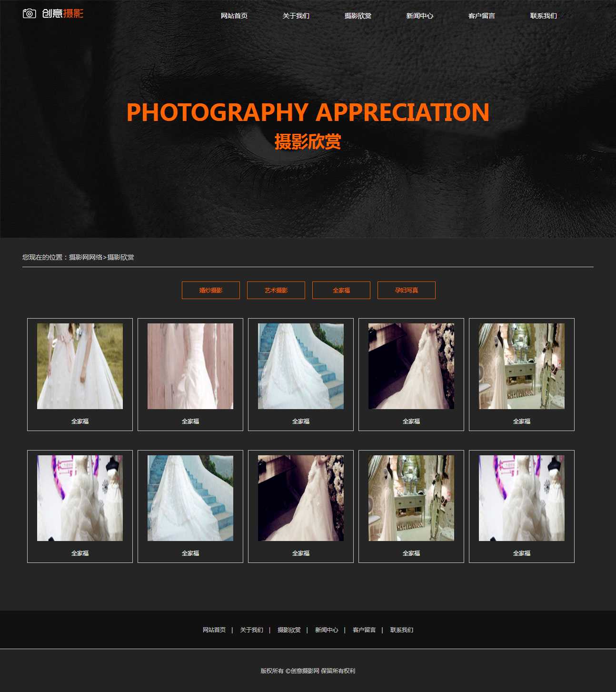Screen dimensions: 616x692
Task: Open 网站首页 in top navigation
Action: [234, 16]
